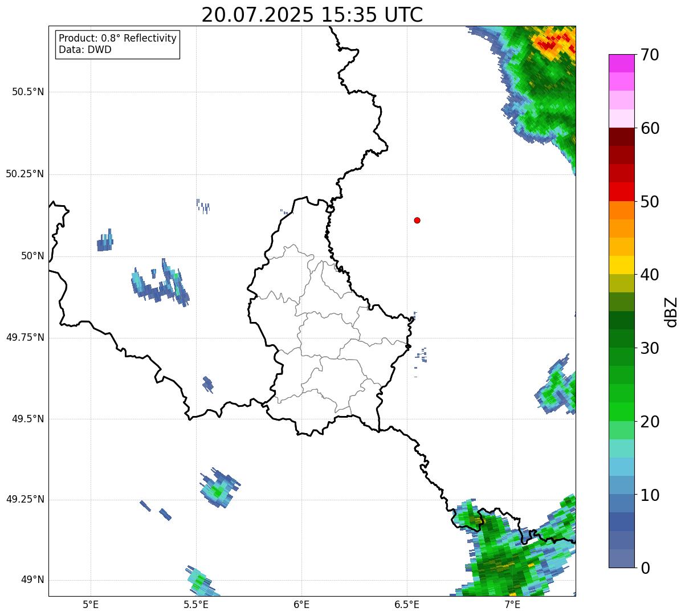Click the latitude label 49.25°N
Image resolution: width=685 pixels, height=616 pixels.
(25, 499)
